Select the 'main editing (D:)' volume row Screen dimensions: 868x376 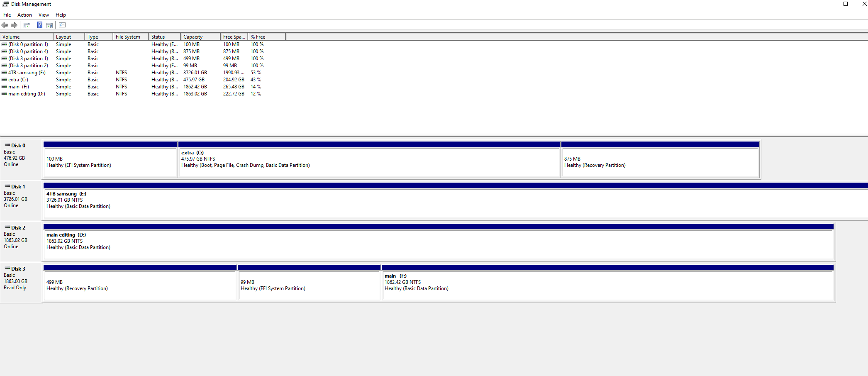[x=143, y=94]
